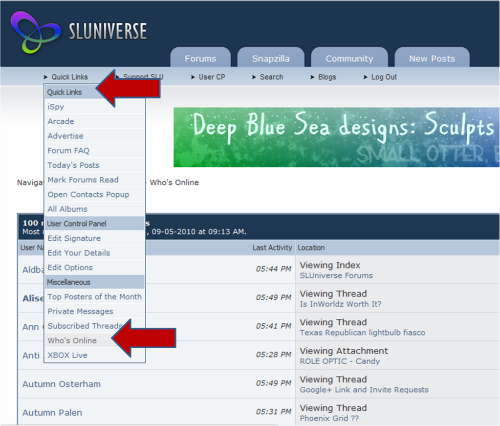
Task: Click Who's Online breadcrumb text
Action: [x=174, y=183]
